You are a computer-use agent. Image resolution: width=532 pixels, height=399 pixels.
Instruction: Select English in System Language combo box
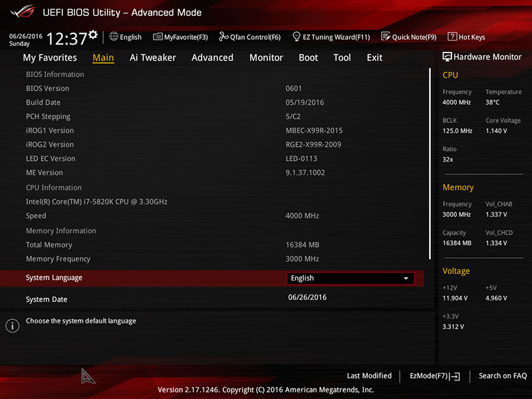(350, 278)
